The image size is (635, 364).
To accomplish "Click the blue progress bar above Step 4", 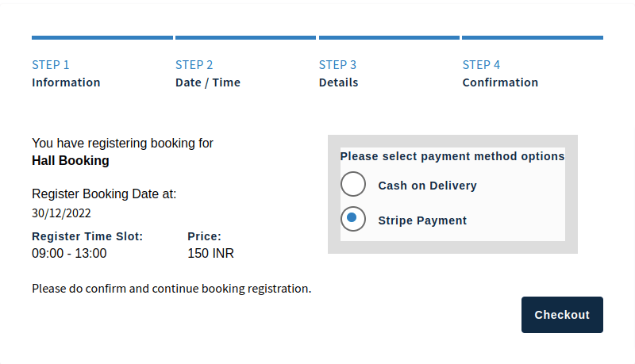I will [533, 37].
